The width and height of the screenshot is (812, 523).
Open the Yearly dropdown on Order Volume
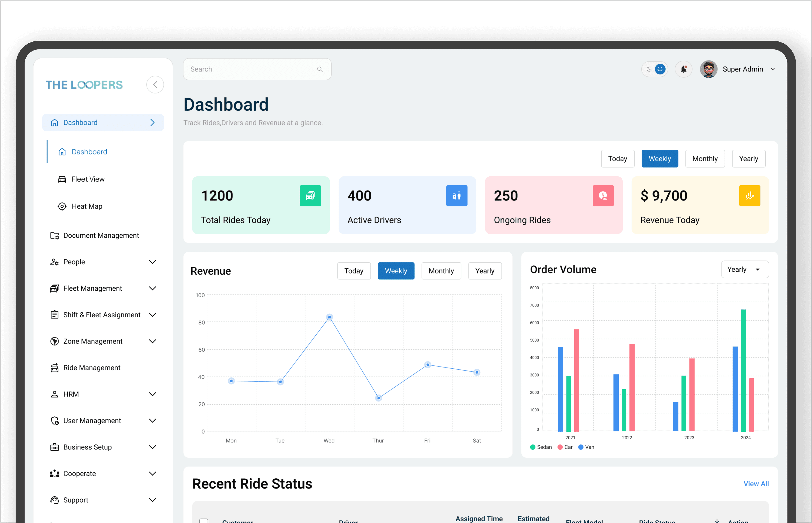745,269
